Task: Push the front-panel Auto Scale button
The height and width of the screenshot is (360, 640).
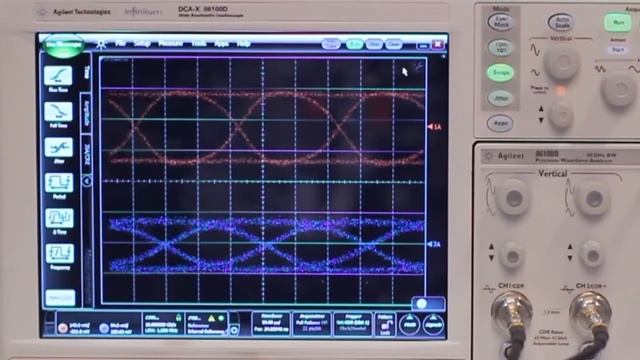Action: tap(562, 22)
